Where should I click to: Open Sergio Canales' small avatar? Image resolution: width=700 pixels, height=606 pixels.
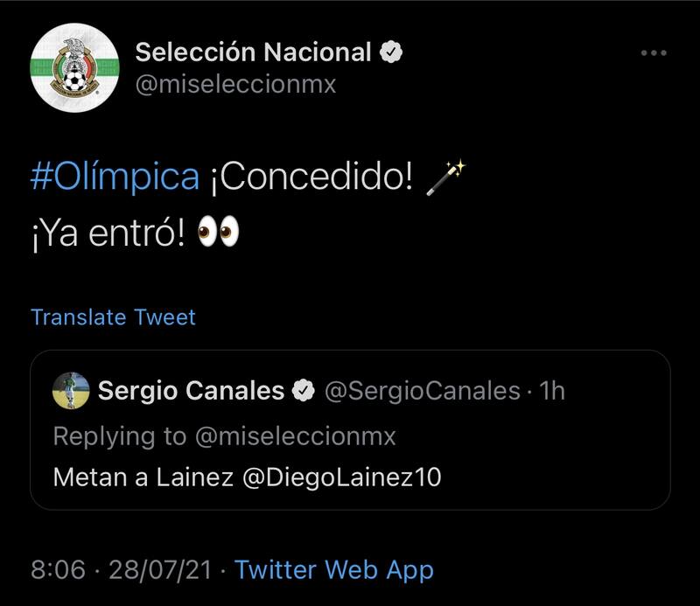71,390
